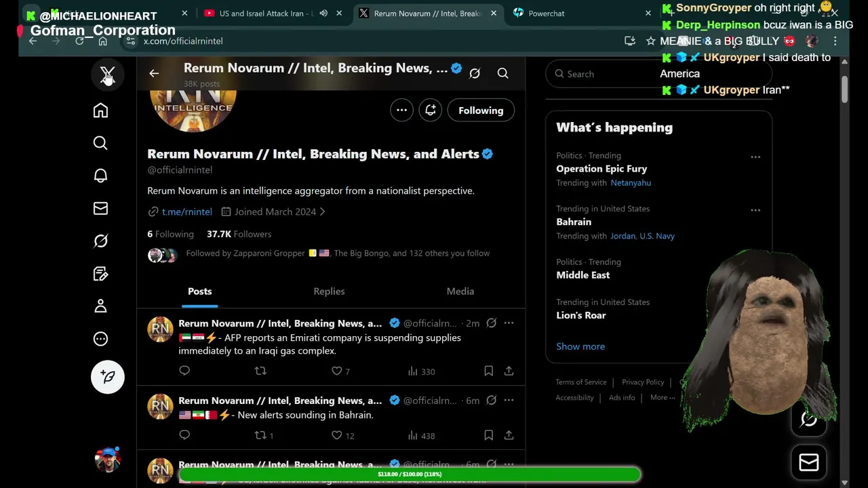
Task: Open U.S. Navy trending link
Action: 657,236
